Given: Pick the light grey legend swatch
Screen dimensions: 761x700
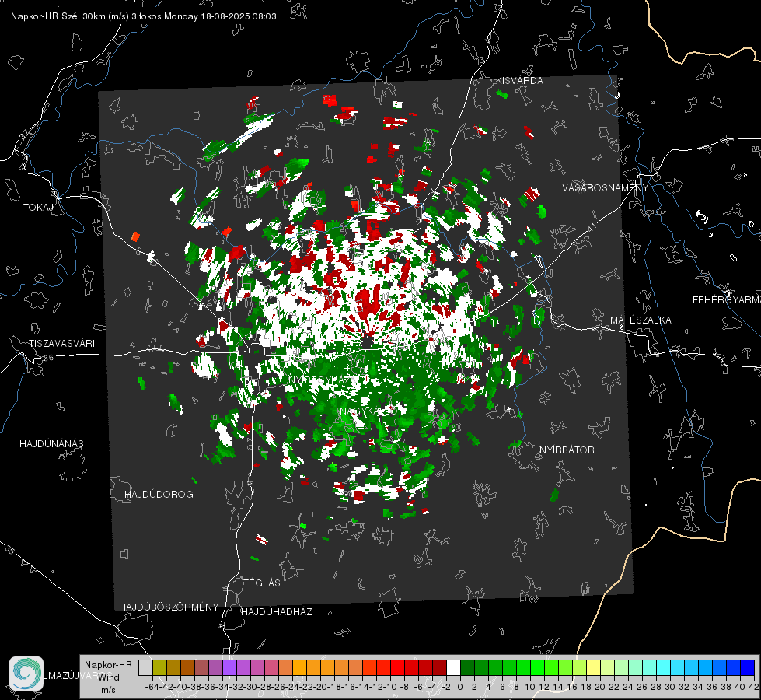Looking at the screenshot, I should (145, 668).
